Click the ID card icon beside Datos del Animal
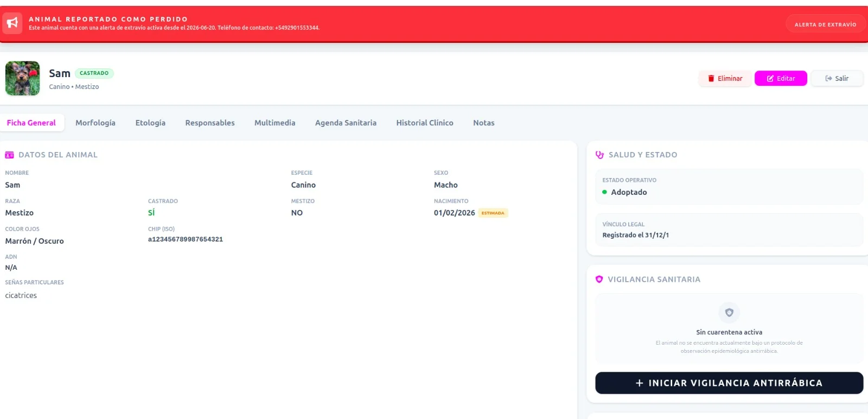Image resolution: width=868 pixels, height=419 pixels. (9, 155)
